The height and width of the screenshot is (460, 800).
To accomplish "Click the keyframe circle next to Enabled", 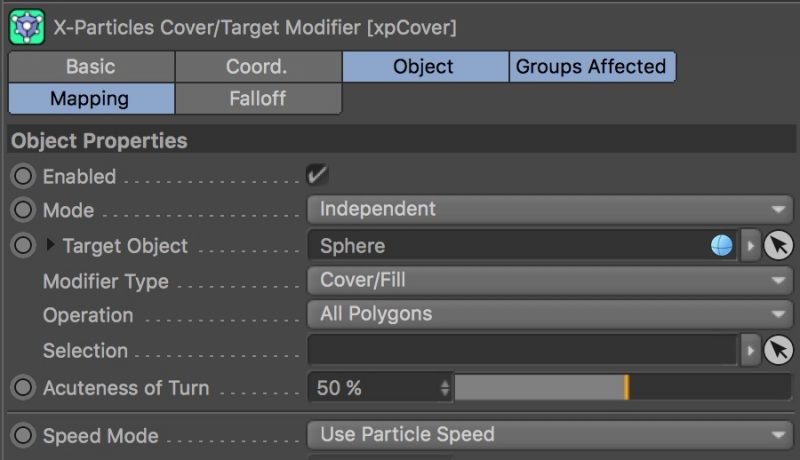I will [x=23, y=176].
